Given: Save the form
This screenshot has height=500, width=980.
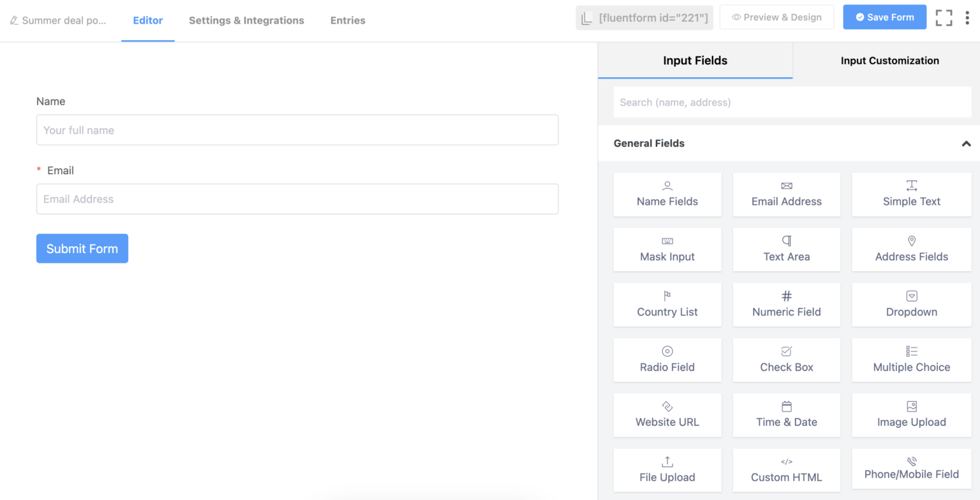Looking at the screenshot, I should click(x=884, y=17).
